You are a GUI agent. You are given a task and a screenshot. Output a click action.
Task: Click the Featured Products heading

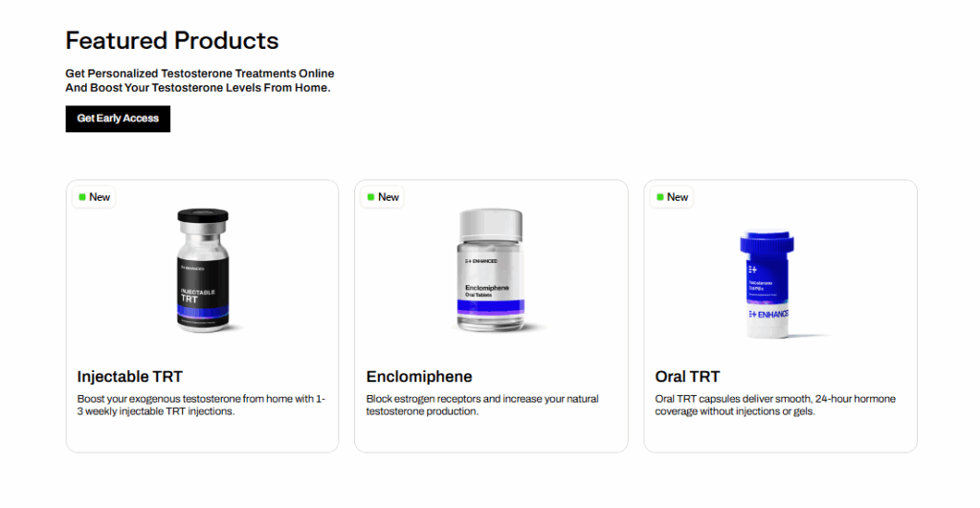coord(172,40)
